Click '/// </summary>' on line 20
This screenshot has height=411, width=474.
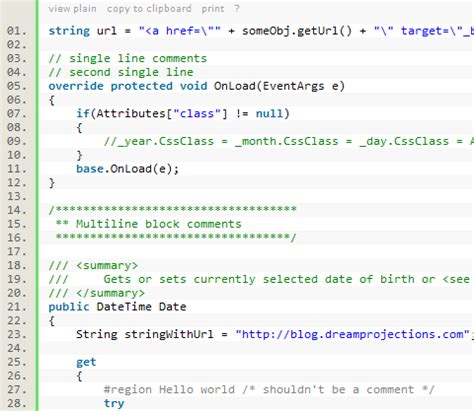click(97, 293)
